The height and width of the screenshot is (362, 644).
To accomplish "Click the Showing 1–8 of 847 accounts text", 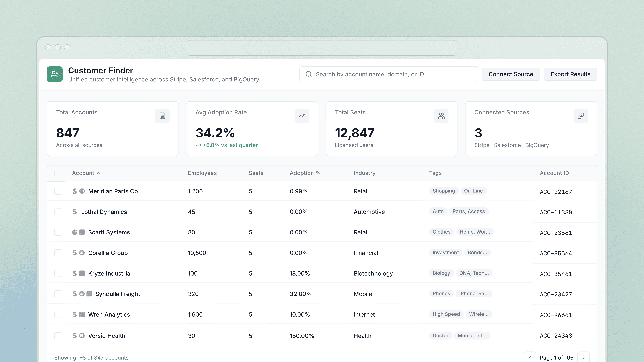I will (91, 357).
